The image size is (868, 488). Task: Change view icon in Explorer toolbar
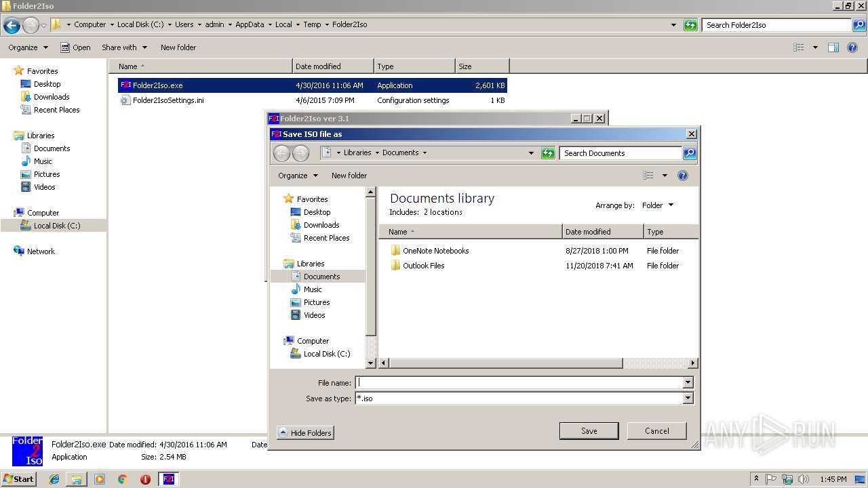(x=799, y=47)
